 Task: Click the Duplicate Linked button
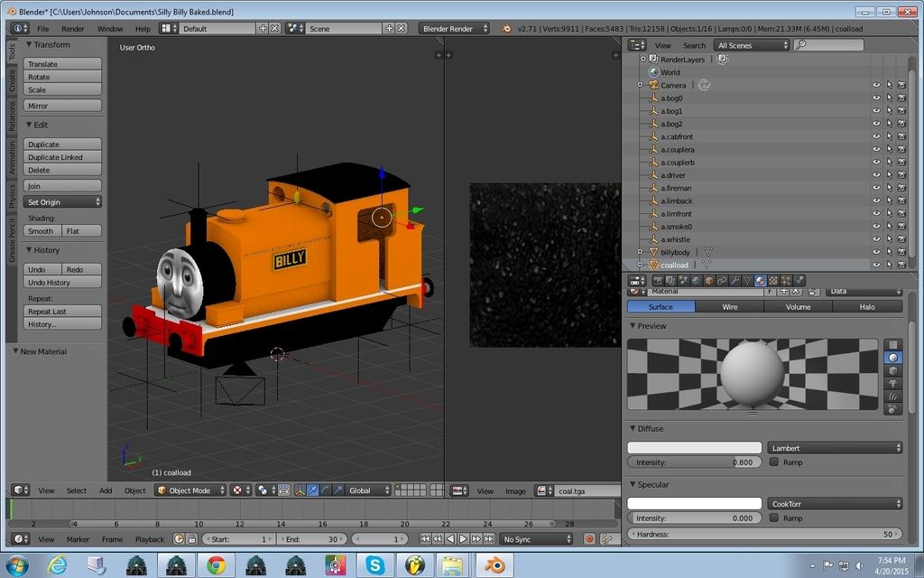[62, 157]
